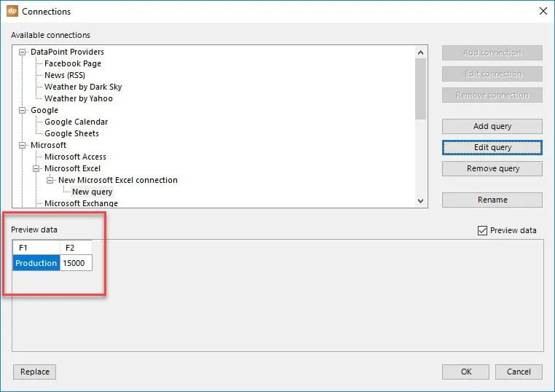Collapse New Microsoft Excel connection node

tap(51, 181)
